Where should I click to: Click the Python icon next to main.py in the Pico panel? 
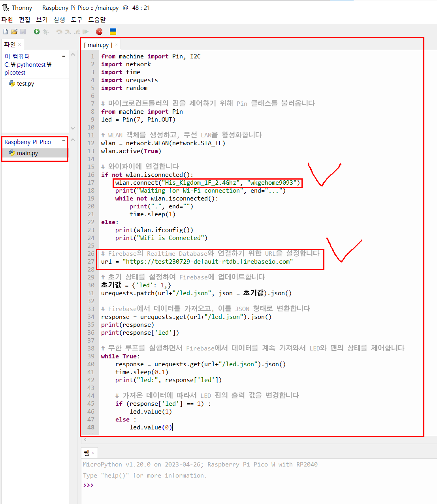(x=11, y=153)
